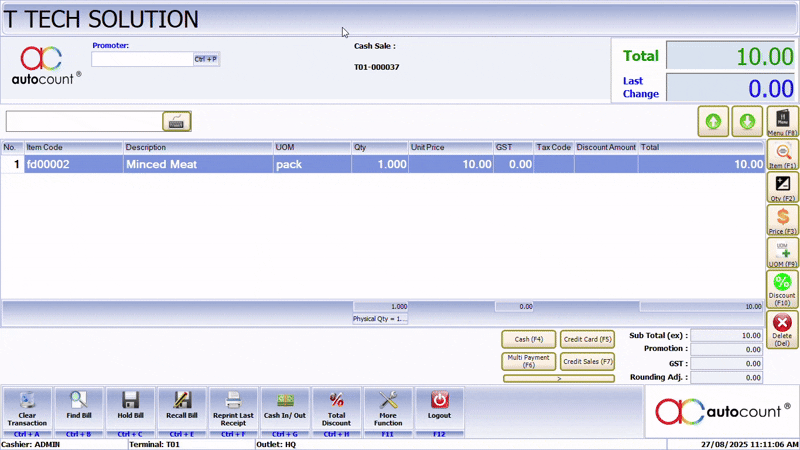
Task: Open on-screen keyboard beside item input
Action: click(177, 121)
